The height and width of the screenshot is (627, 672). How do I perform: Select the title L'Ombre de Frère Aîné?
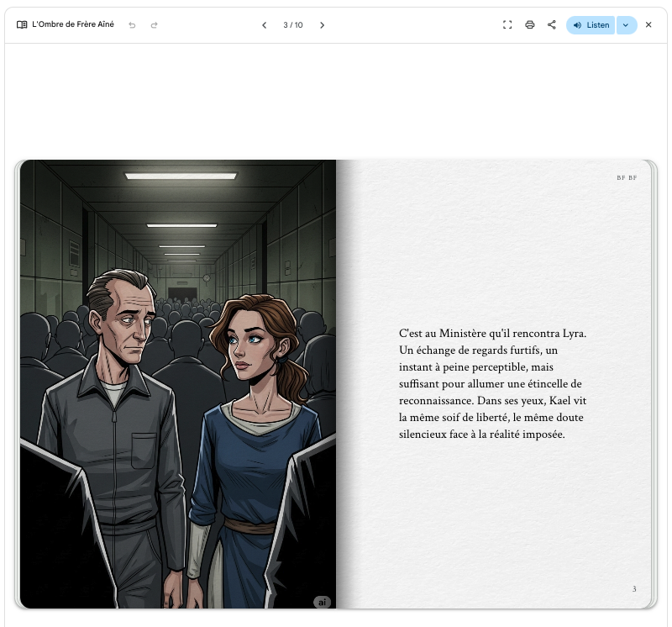coord(73,25)
